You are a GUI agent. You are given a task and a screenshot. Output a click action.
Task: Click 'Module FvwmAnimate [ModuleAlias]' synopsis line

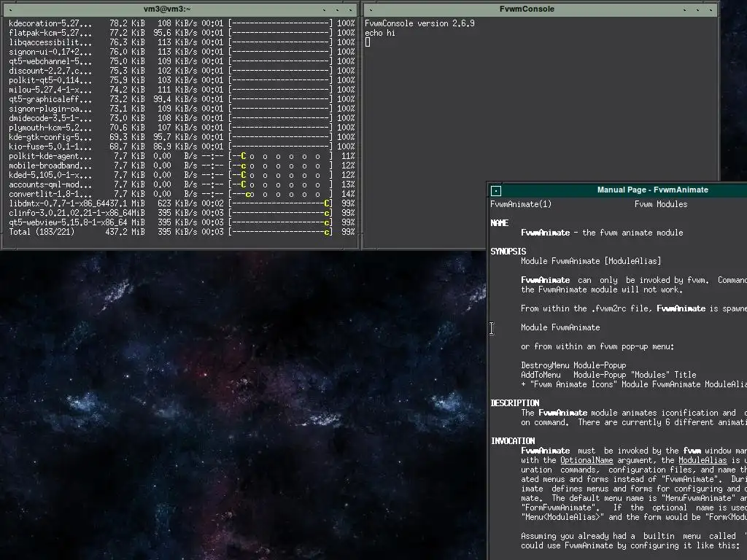pyautogui.click(x=591, y=261)
